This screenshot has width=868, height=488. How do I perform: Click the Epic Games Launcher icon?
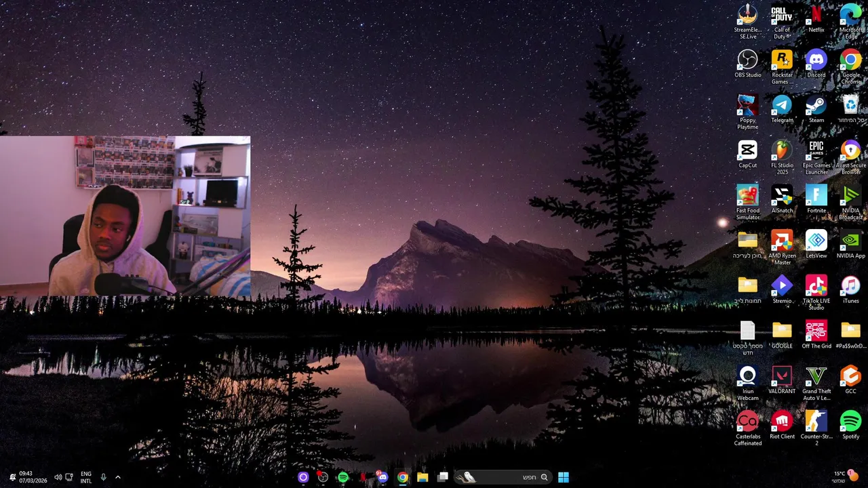coord(816,157)
